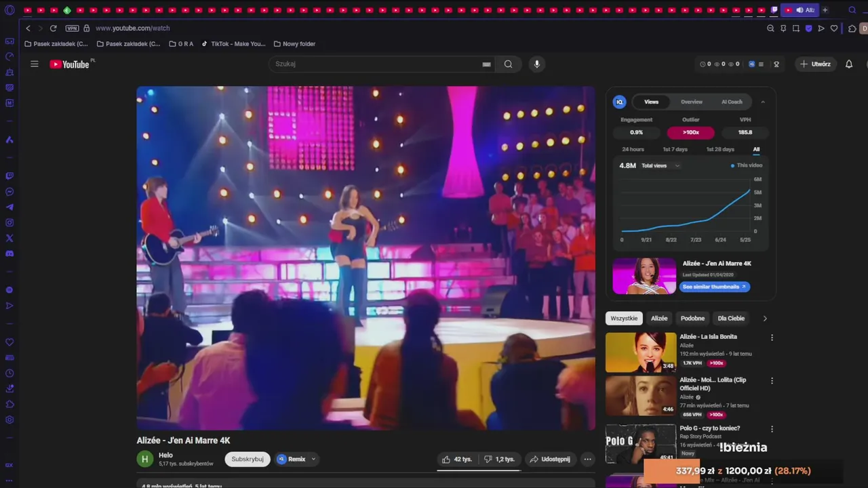This screenshot has height=488, width=868.
Task: Switch to the vidIQ Views tab
Action: point(651,102)
